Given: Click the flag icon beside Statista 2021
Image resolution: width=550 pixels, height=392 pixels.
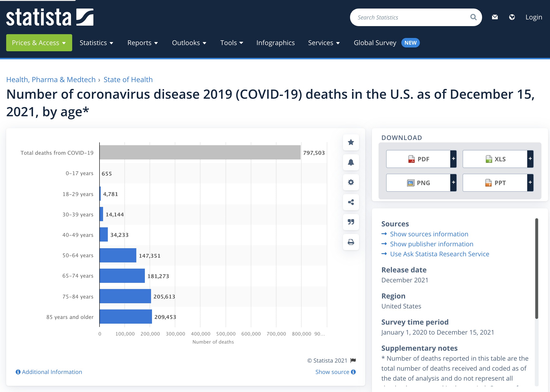Looking at the screenshot, I should tap(353, 360).
